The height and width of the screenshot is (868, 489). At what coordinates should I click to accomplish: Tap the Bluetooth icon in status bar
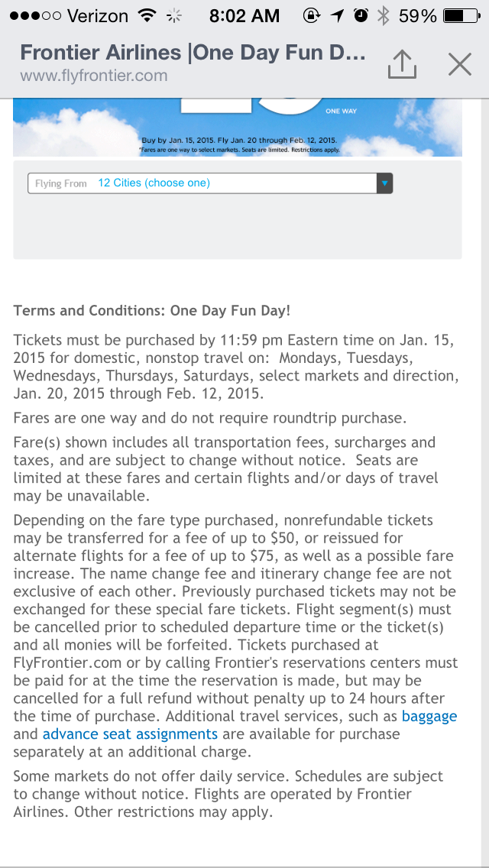[383, 15]
